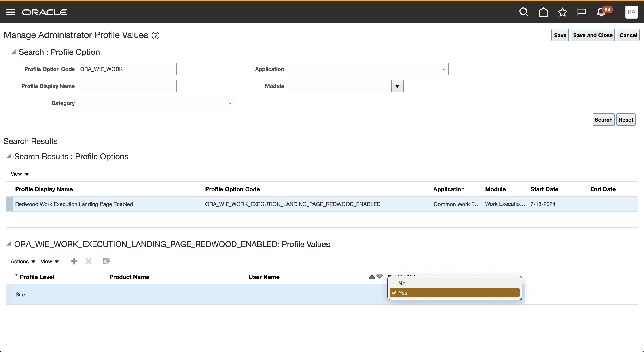Open the global search icon
The image size is (644, 352).
[524, 12]
